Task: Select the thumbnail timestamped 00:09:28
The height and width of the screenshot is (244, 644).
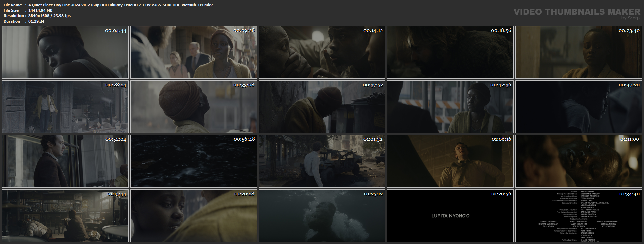Action: (x=194, y=52)
